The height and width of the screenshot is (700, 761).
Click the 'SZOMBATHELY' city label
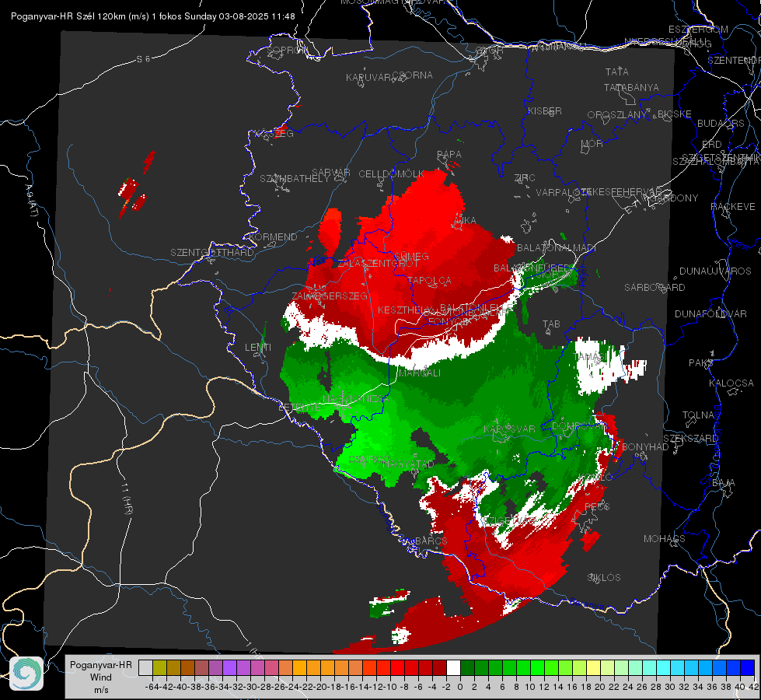(295, 178)
